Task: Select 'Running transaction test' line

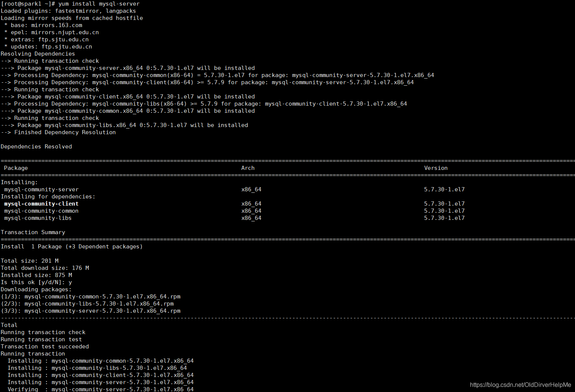Action: coord(41,339)
